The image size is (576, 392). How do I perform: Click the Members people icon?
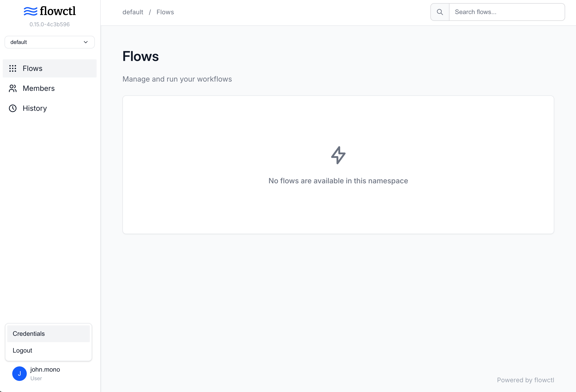coord(13,88)
